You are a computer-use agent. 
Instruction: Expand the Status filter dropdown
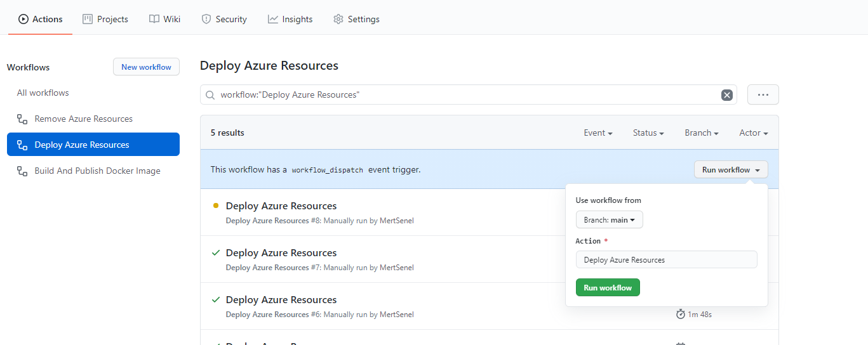[x=648, y=133]
